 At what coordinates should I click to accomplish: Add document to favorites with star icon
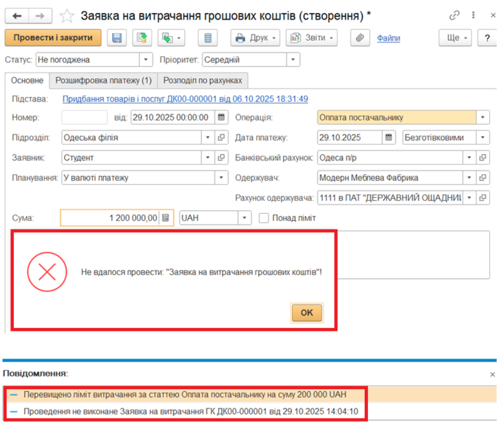pos(67,16)
